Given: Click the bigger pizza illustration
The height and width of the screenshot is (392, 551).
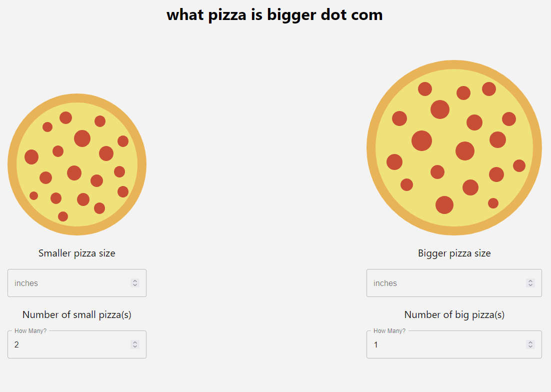Looking at the screenshot, I should [x=454, y=147].
